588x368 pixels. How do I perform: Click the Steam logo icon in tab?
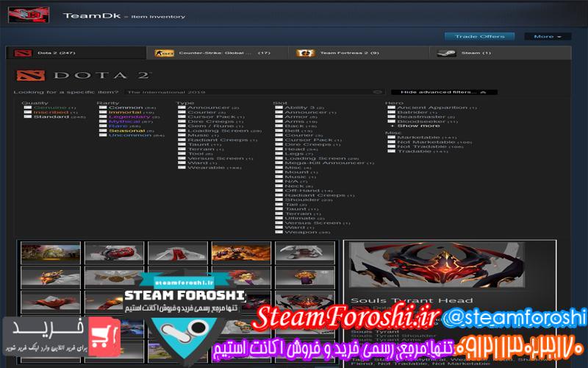point(443,53)
